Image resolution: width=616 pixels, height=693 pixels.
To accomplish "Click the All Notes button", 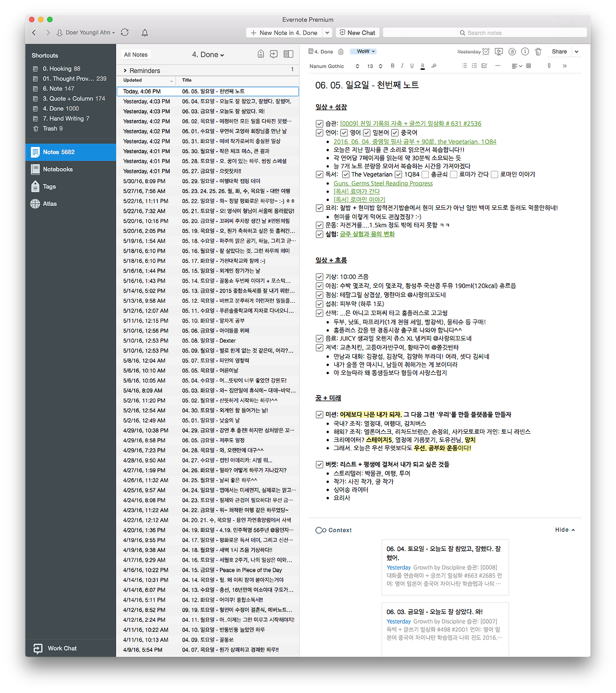I will [x=136, y=55].
